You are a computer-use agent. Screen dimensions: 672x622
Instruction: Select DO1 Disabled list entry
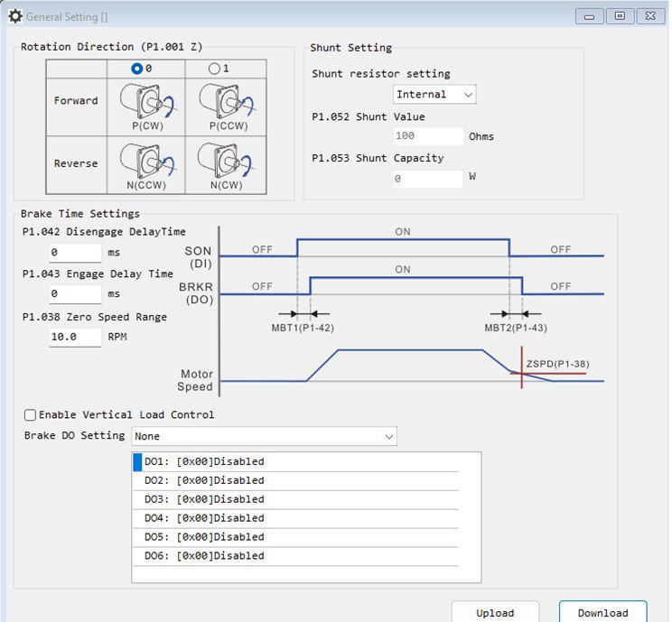[295, 462]
